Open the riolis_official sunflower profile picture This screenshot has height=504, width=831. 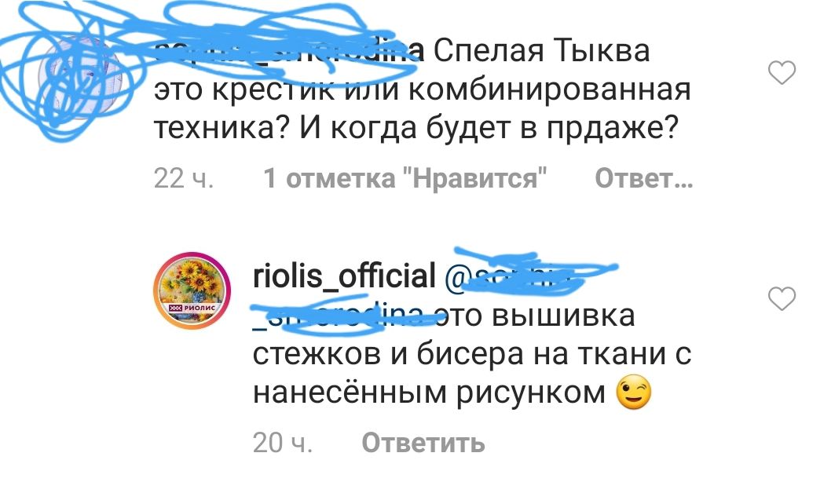point(192,290)
